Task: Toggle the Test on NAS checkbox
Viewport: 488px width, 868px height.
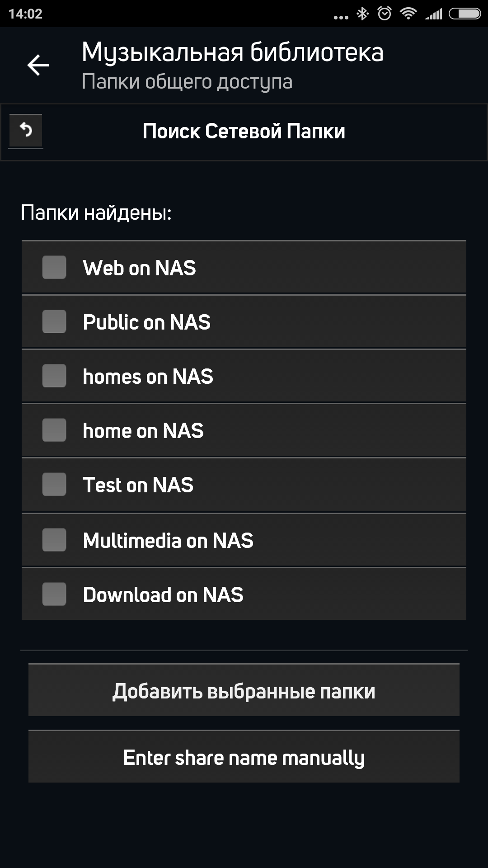Action: tap(54, 484)
